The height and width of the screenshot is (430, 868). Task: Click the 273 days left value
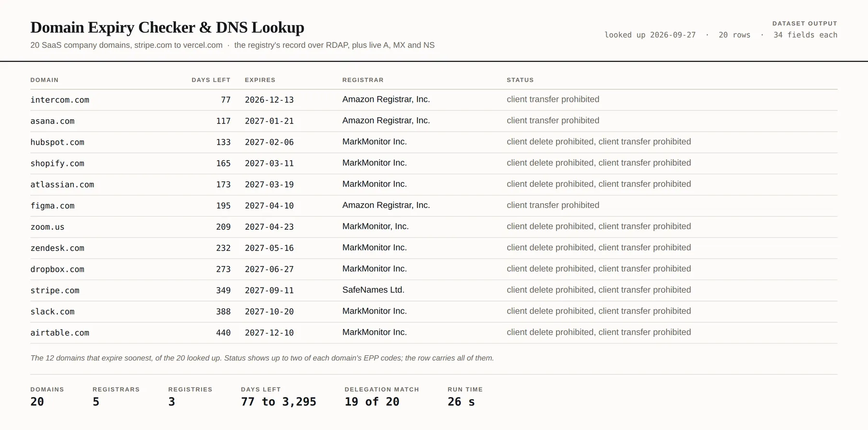223,270
